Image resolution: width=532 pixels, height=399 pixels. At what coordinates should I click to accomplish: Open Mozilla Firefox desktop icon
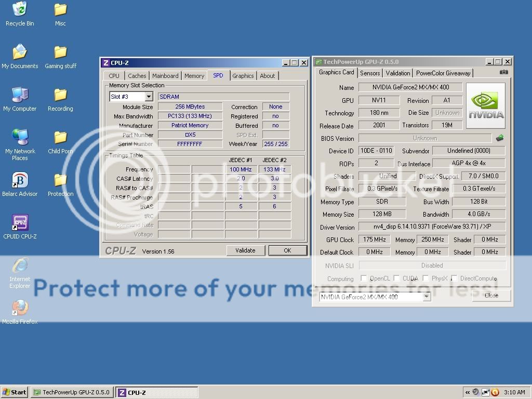coord(20,308)
